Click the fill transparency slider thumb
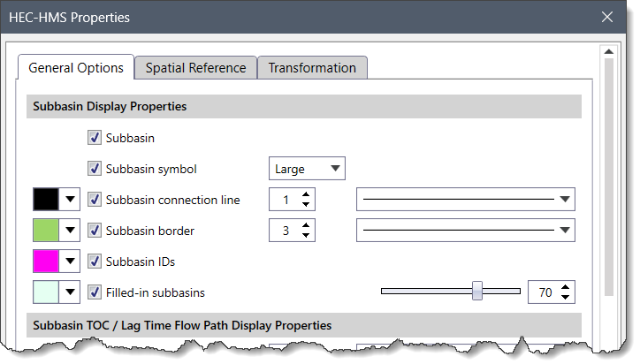The height and width of the screenshot is (364, 640). click(477, 291)
